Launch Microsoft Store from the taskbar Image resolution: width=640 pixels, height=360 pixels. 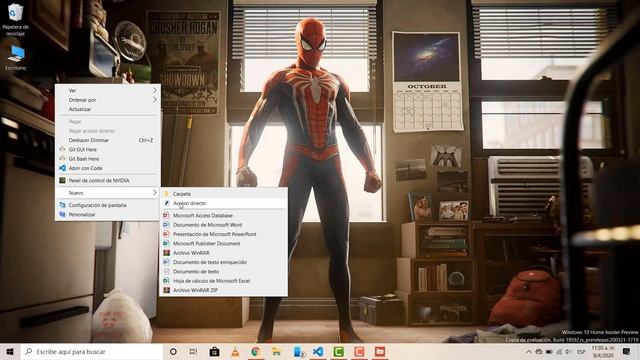(x=214, y=351)
